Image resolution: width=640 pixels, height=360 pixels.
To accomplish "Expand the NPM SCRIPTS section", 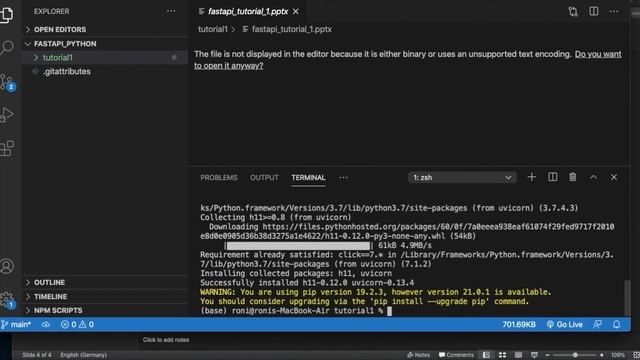I will [104, 311].
